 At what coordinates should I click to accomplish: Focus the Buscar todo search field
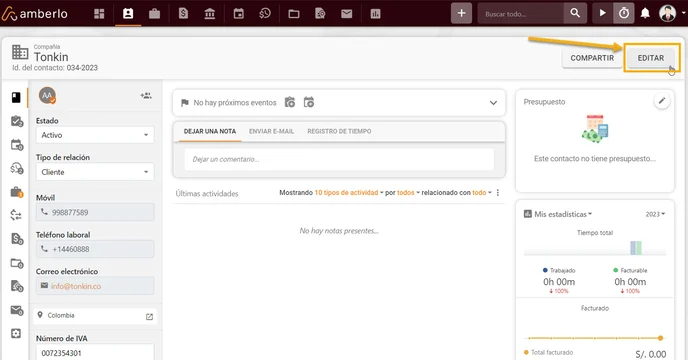[x=521, y=14]
